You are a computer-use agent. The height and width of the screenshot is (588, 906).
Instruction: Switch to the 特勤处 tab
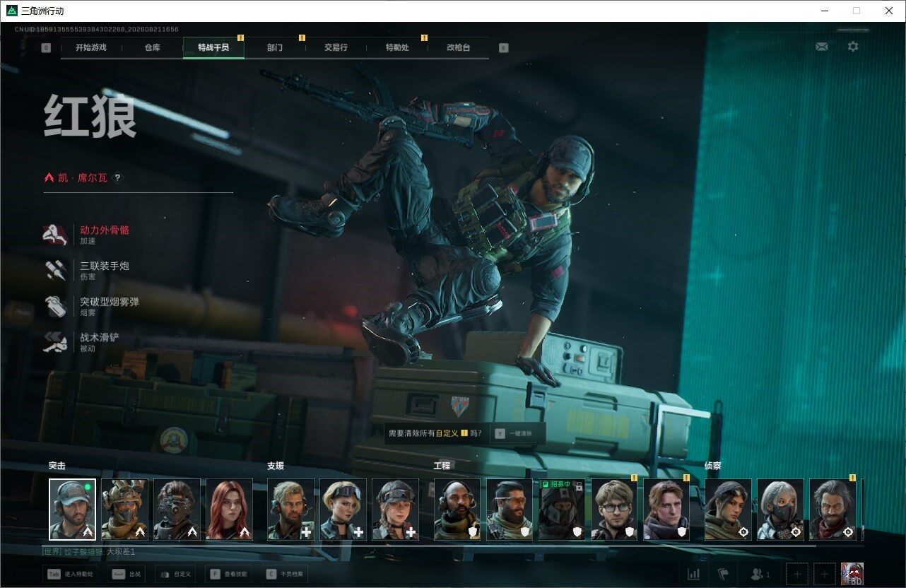click(x=397, y=48)
